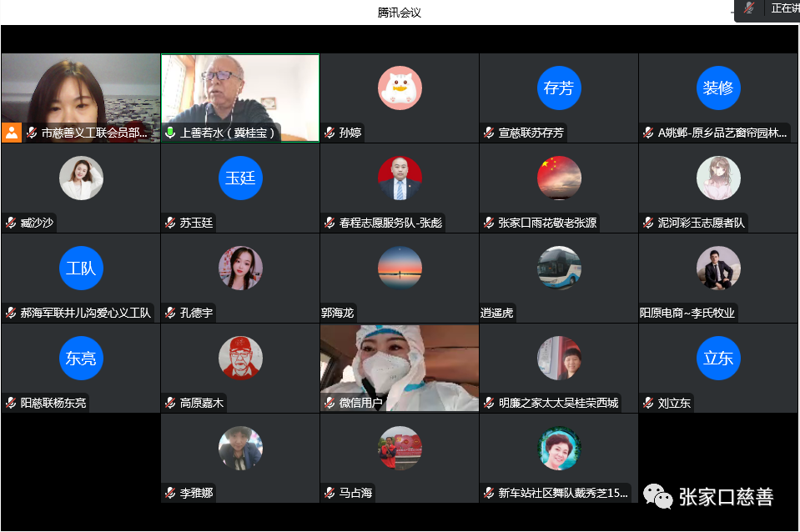Click muted mic icon beside 马占海

tap(330, 493)
